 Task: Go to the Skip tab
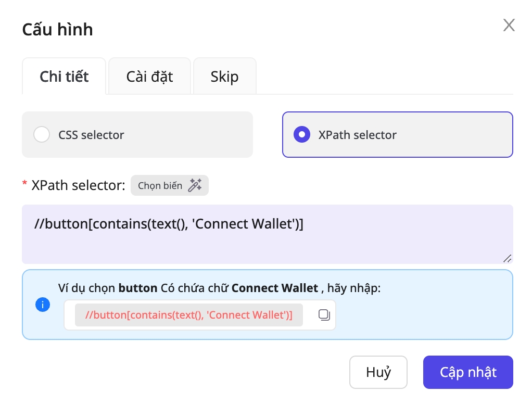tap(224, 77)
